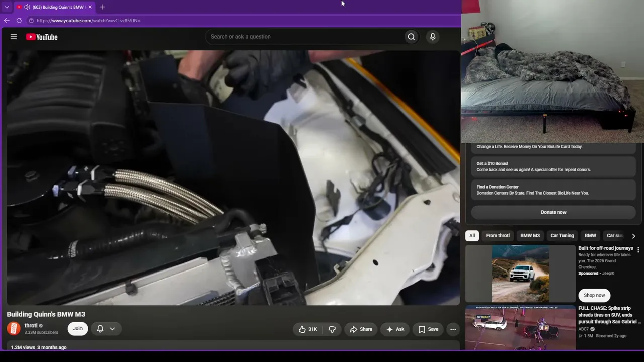The width and height of the screenshot is (644, 362).
Task: Mute the tab using its speaker icon
Action: 27,7
